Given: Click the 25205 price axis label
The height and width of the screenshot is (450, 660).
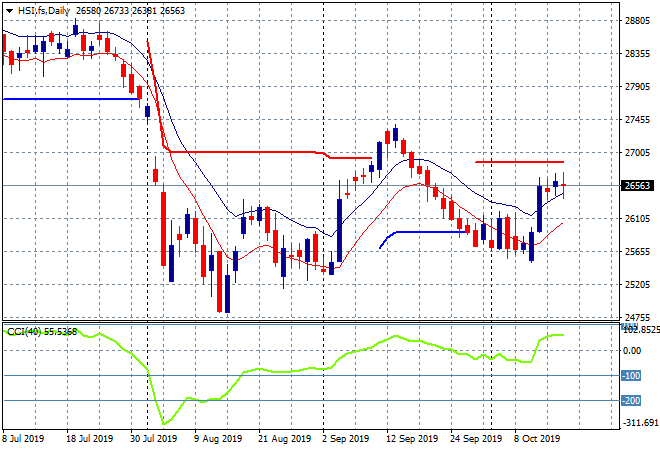Looking at the screenshot, I should [x=637, y=285].
